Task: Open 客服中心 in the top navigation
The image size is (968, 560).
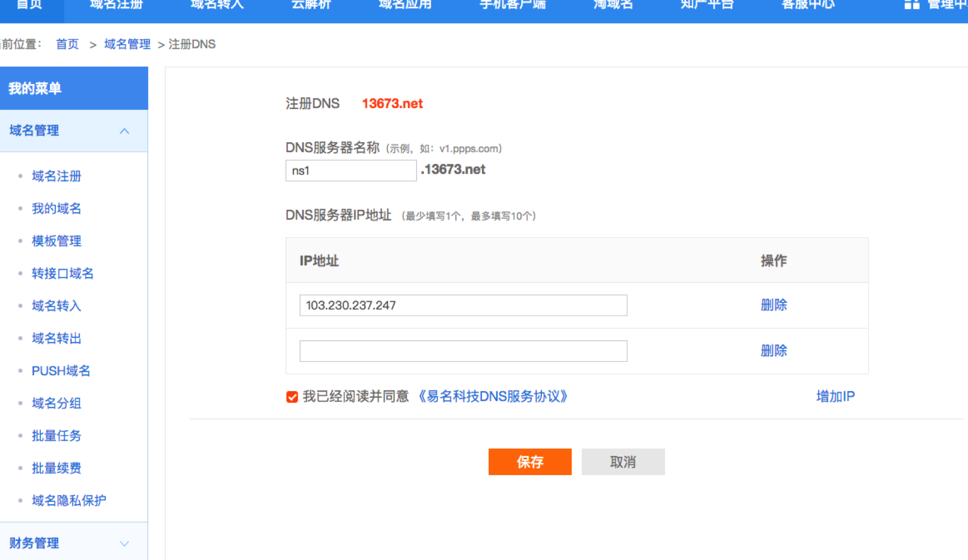Action: (807, 5)
